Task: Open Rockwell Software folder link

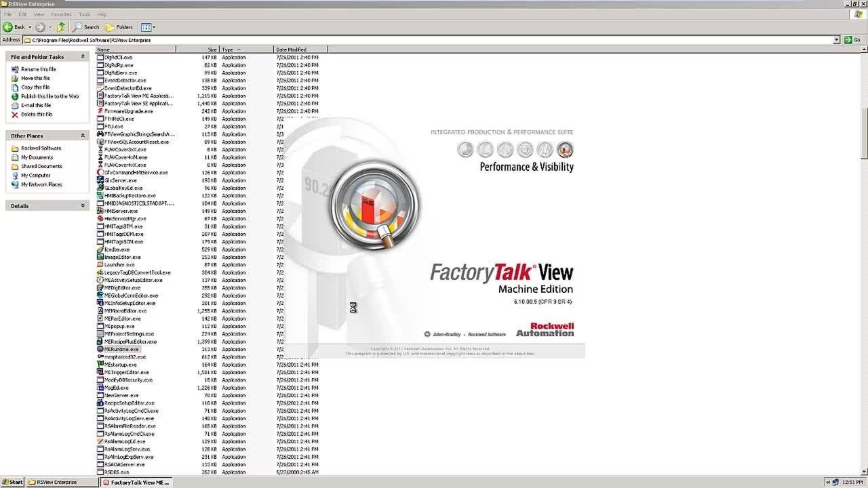Action: pyautogui.click(x=41, y=148)
